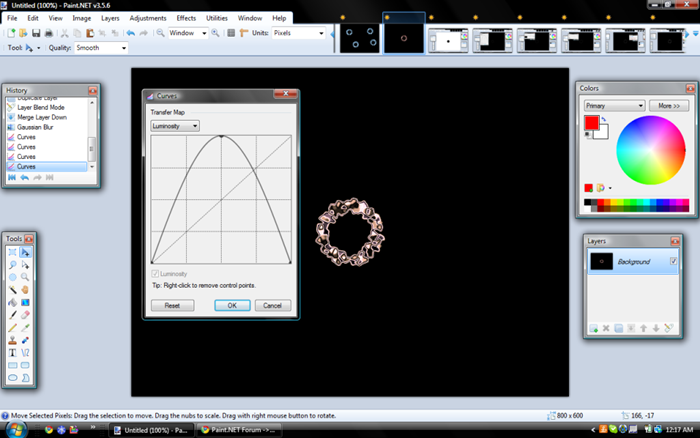Select the Rectangle shape tool
The height and width of the screenshot is (438, 700).
(12, 365)
